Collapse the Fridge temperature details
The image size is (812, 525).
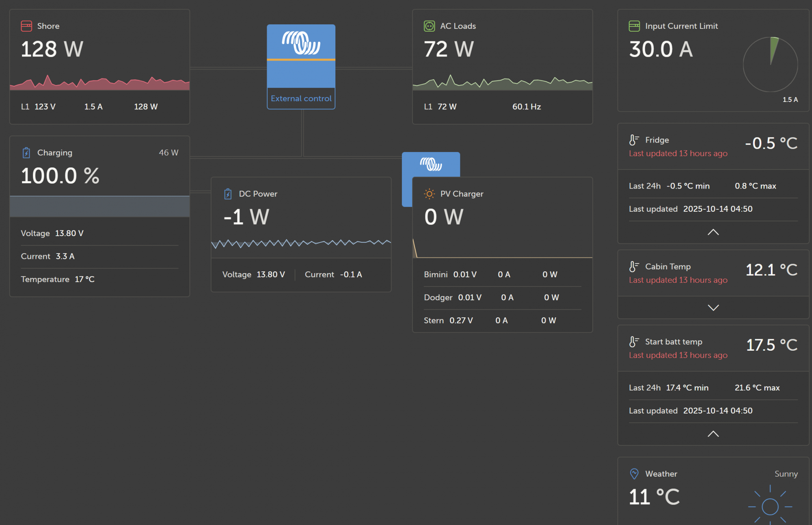click(x=713, y=232)
